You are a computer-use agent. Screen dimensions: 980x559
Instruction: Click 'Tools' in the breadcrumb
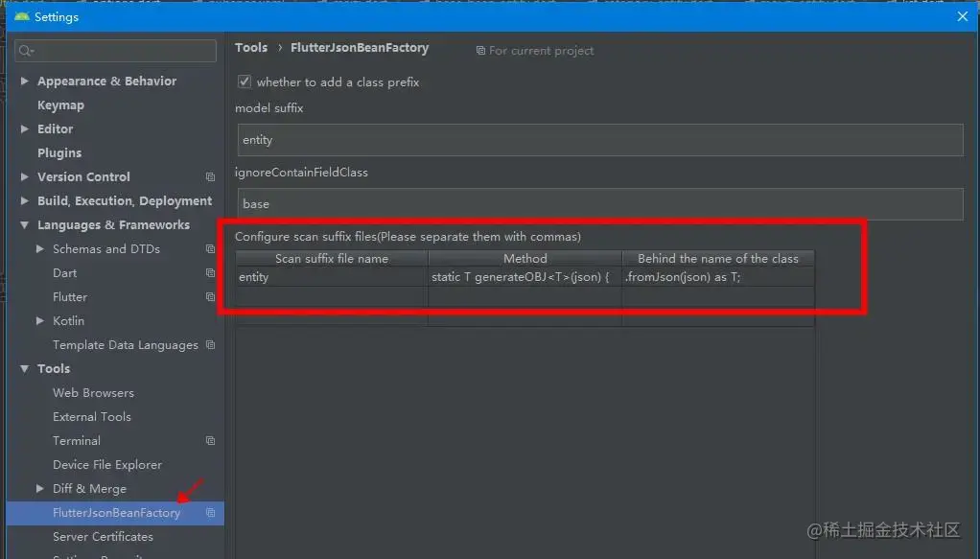click(251, 48)
